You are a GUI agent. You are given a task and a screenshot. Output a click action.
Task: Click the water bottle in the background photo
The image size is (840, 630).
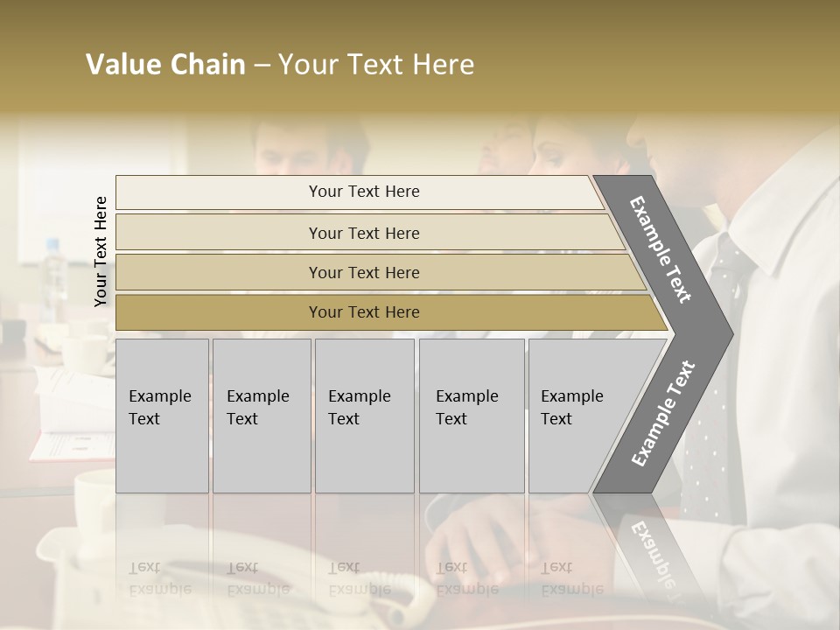(x=54, y=271)
